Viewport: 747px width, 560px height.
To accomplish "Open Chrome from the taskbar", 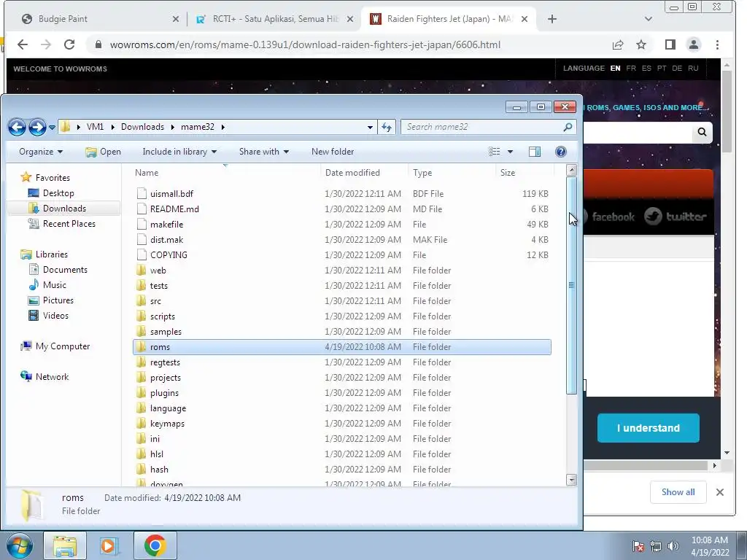I will (x=155, y=545).
